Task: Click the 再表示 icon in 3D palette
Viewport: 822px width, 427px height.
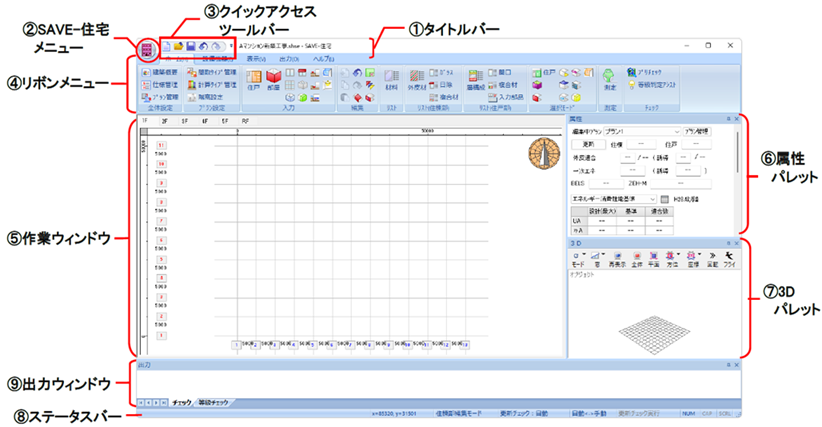Action: click(618, 258)
